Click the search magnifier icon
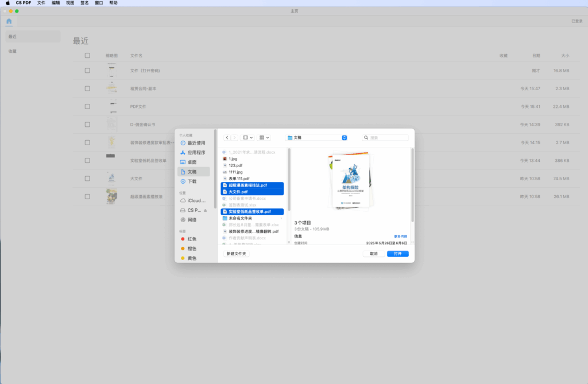This screenshot has width=588, height=384. pyautogui.click(x=366, y=138)
